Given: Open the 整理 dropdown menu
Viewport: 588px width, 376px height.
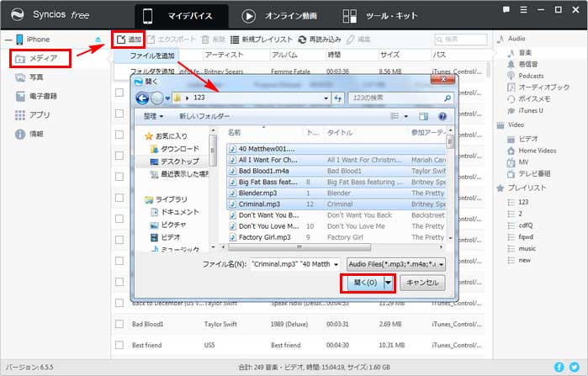Looking at the screenshot, I should coord(153,117).
